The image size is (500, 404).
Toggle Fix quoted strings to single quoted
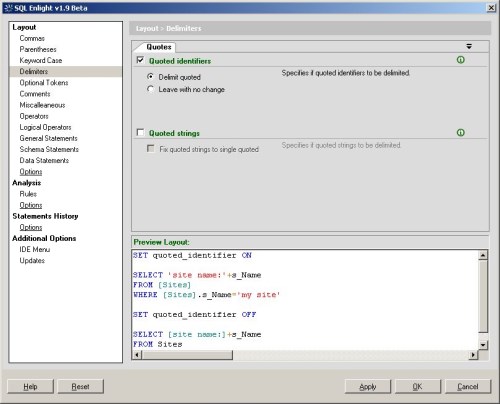[x=151, y=149]
